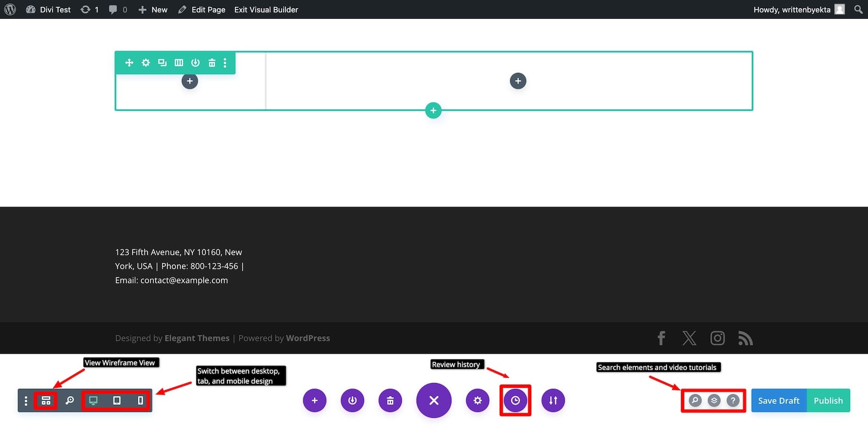Viewport: 868px width, 427px height.
Task: Open purple page settings gear
Action: point(477,400)
